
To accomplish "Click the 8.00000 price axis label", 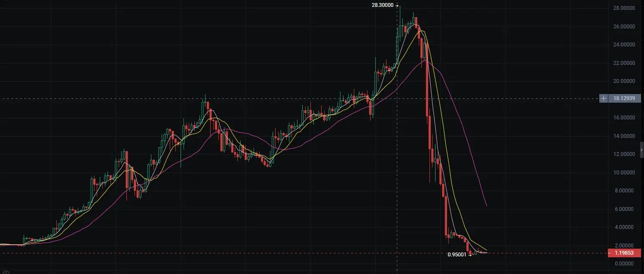I will (x=625, y=191).
